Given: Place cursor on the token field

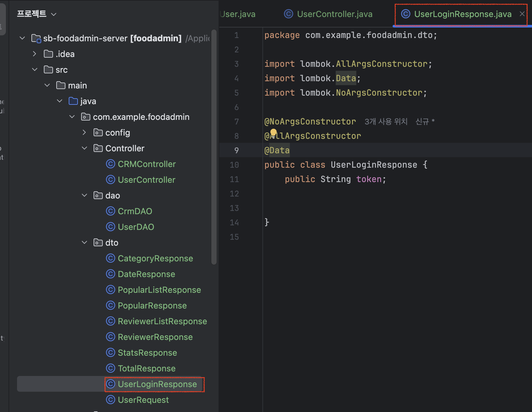Looking at the screenshot, I should coord(369,179).
